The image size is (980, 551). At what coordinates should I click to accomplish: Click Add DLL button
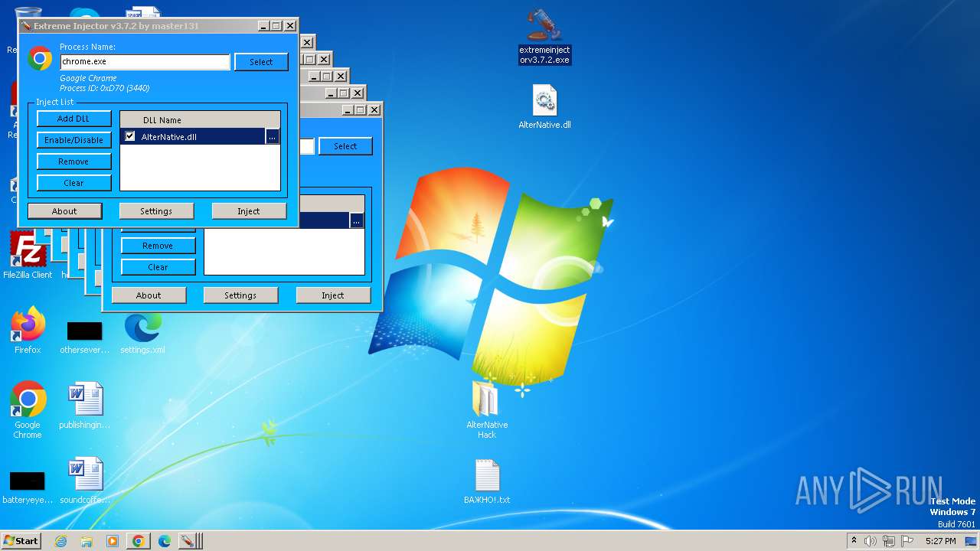point(73,119)
